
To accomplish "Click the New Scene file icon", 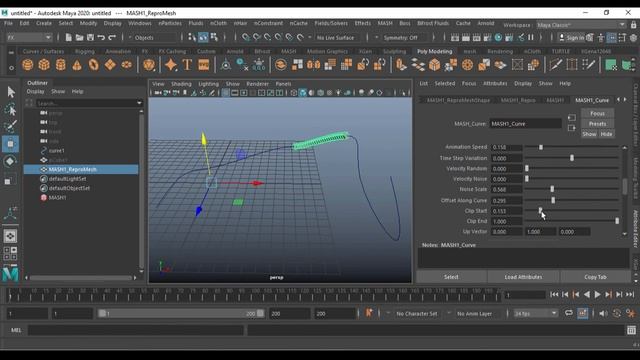I will click(69, 38).
